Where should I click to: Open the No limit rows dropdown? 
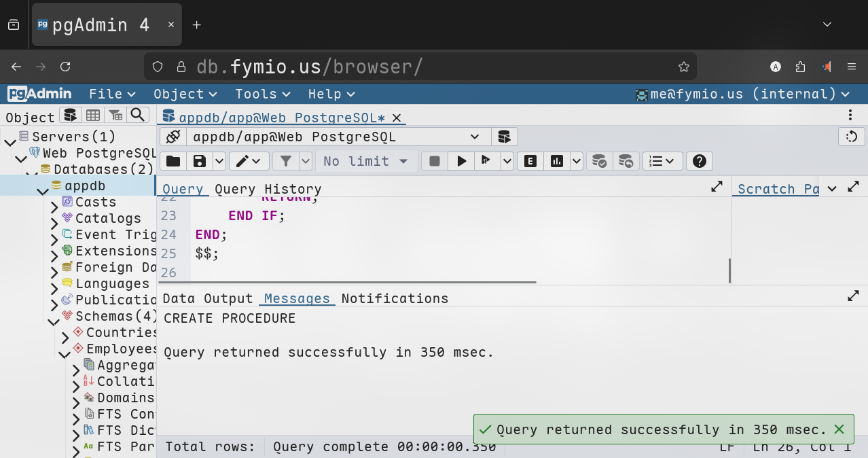click(x=365, y=161)
